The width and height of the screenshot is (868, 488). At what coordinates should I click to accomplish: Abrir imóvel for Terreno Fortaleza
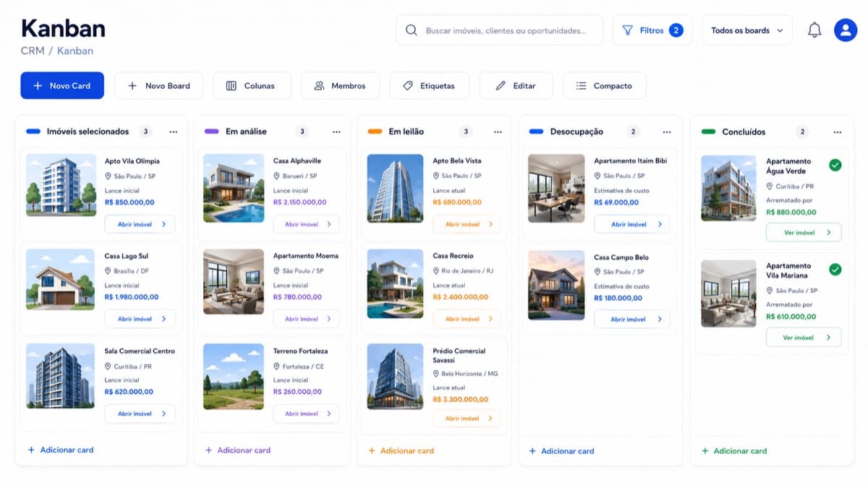[307, 414]
